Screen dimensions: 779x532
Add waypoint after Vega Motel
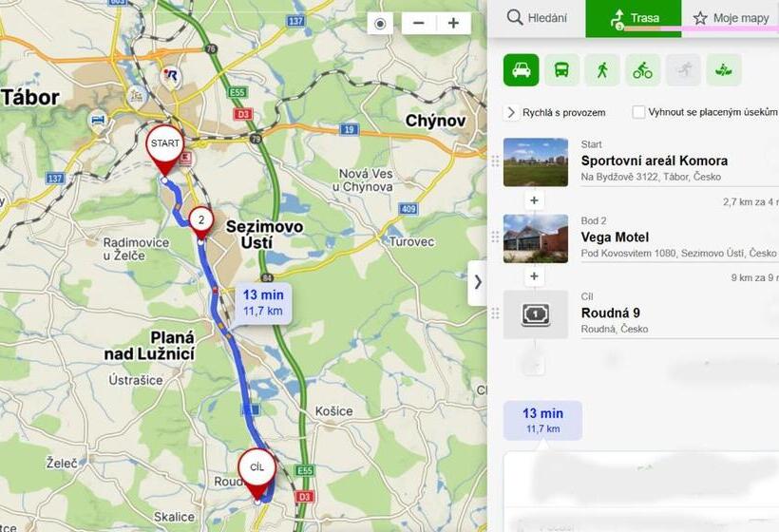point(534,276)
